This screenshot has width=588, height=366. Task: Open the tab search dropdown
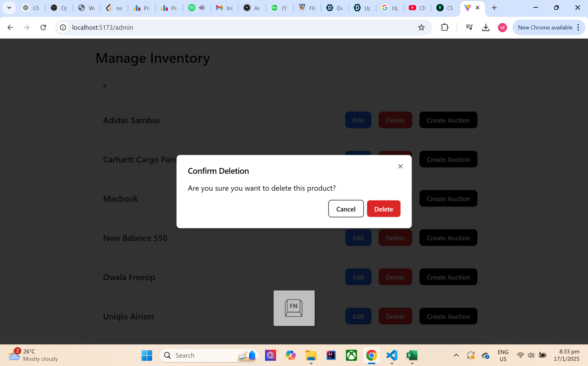[x=9, y=8]
